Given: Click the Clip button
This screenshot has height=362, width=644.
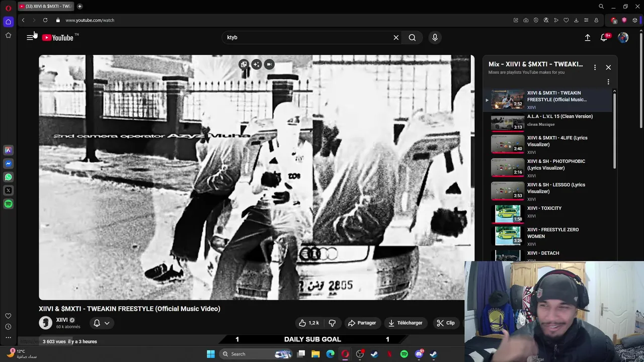Looking at the screenshot, I should coord(446,323).
